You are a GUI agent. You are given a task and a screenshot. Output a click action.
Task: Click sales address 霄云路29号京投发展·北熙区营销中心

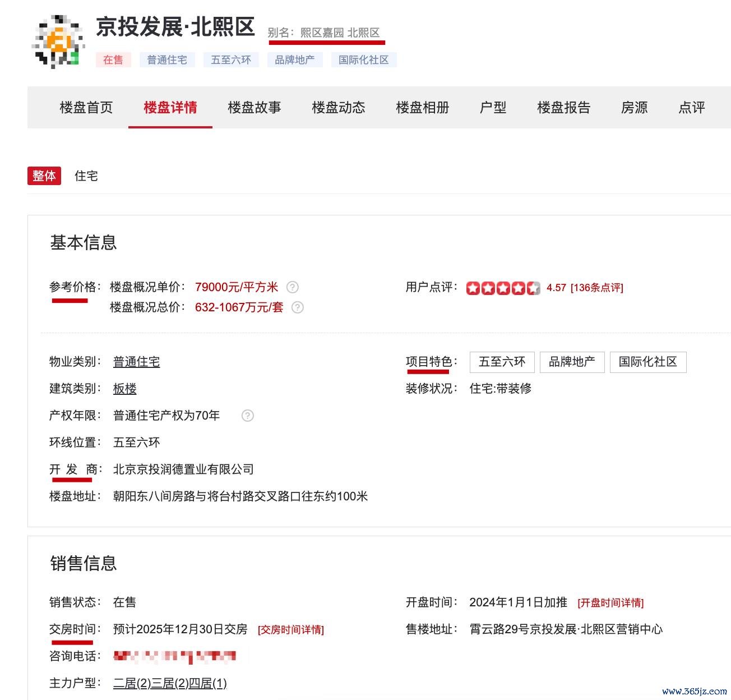566,629
